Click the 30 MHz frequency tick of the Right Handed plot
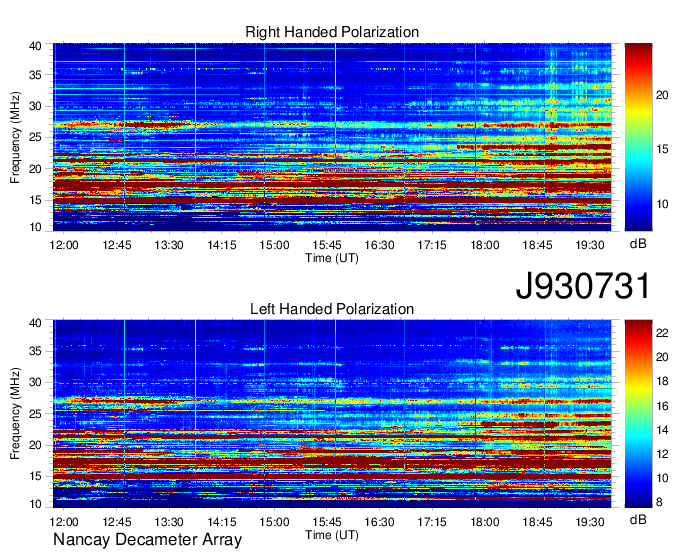680x552 pixels. coord(36,107)
